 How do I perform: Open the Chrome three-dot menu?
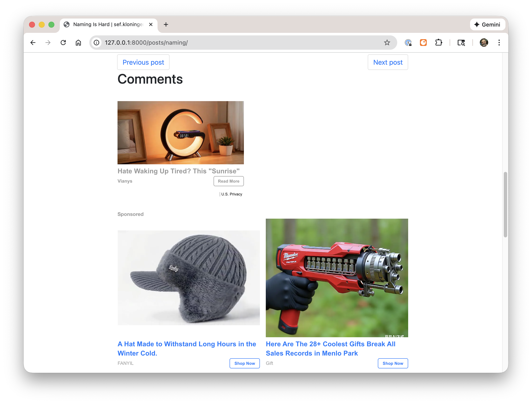pos(499,43)
